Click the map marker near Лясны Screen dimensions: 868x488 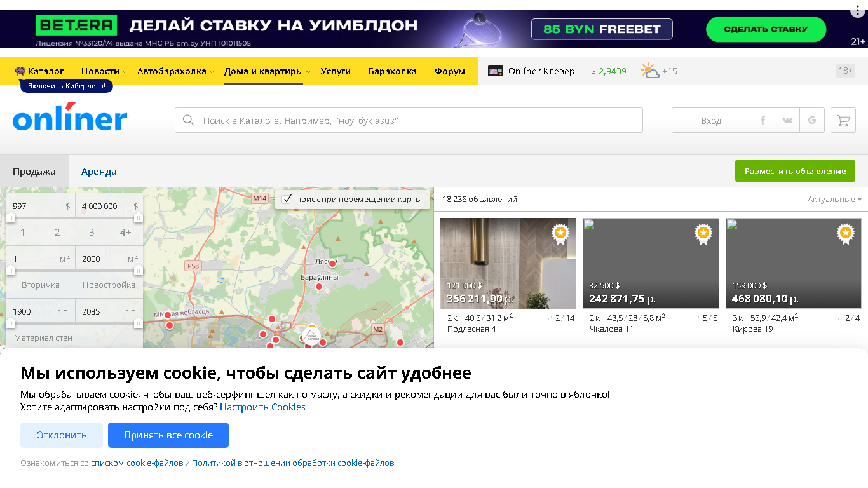point(332,263)
